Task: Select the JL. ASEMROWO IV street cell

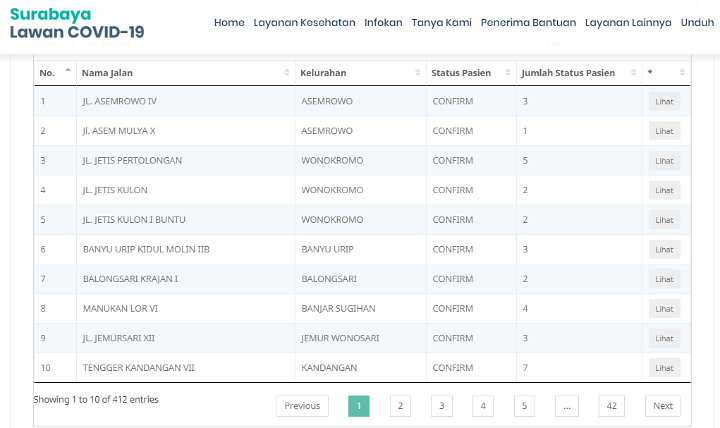Action: 186,101
